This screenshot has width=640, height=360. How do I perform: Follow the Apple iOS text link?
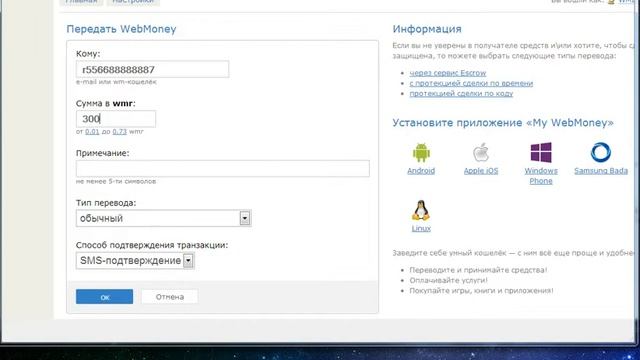(481, 171)
